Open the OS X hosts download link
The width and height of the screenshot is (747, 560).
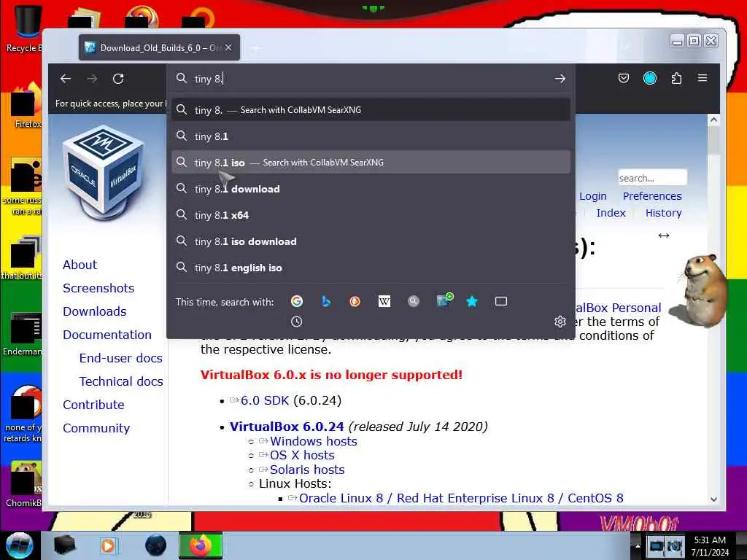pos(302,455)
